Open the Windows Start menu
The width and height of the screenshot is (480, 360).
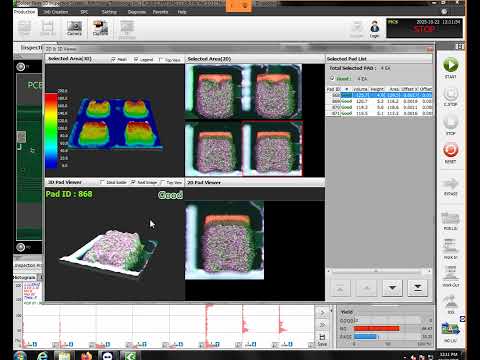pos(20,356)
